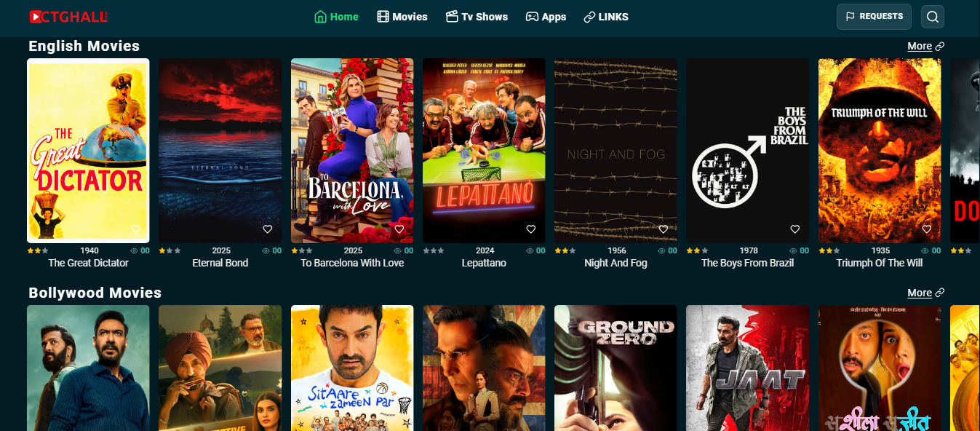Click the views eye icon under The Great Dictator

click(134, 250)
